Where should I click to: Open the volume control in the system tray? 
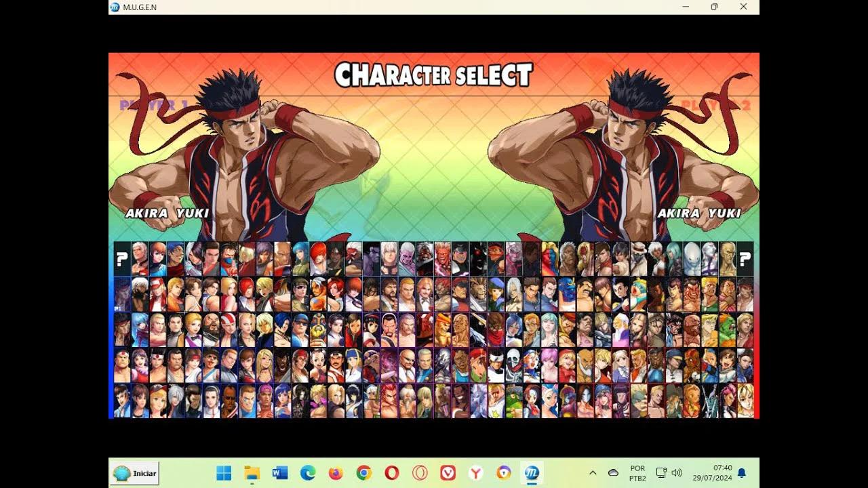tap(677, 473)
